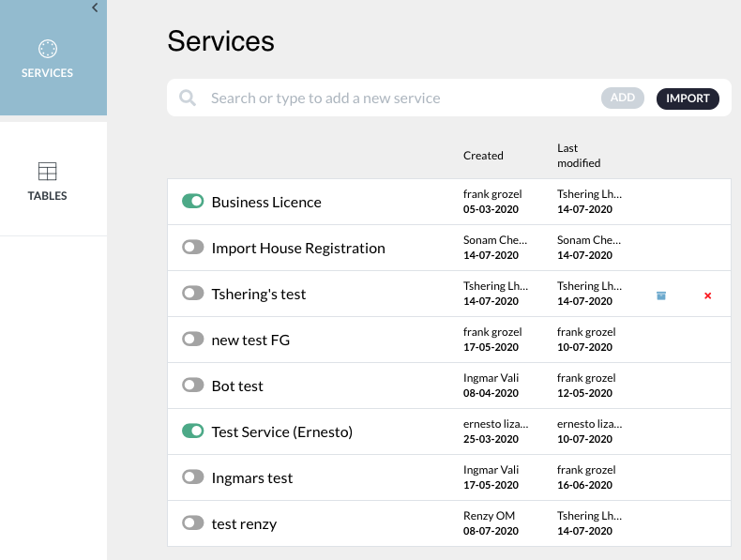The image size is (741, 560).
Task: Enable the new test FG toggle
Action: [193, 339]
